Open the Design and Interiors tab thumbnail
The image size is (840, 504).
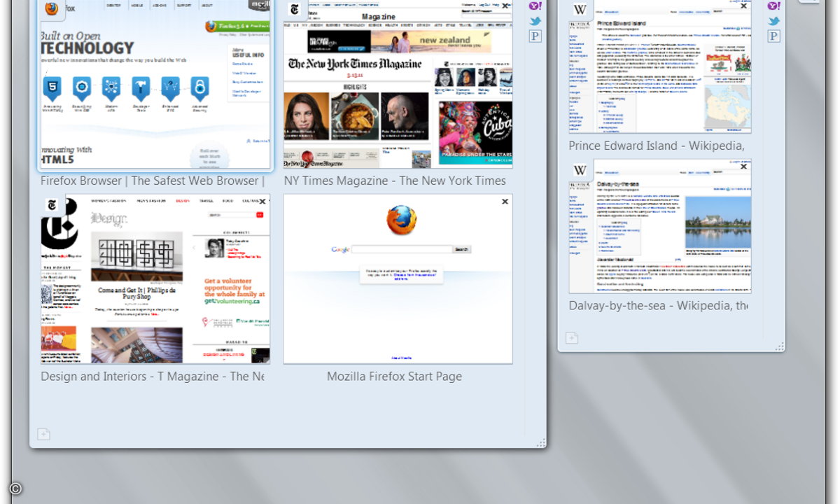[155, 279]
